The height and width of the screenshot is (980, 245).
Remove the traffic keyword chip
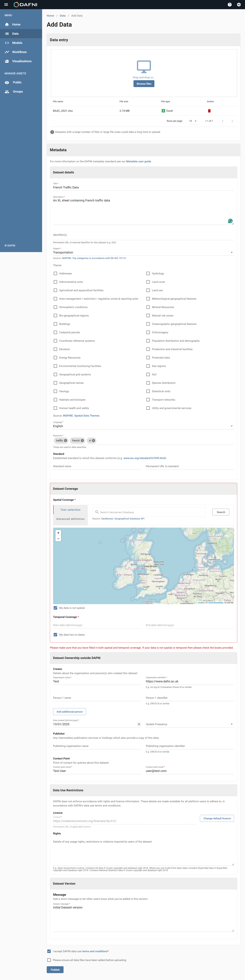(x=66, y=441)
